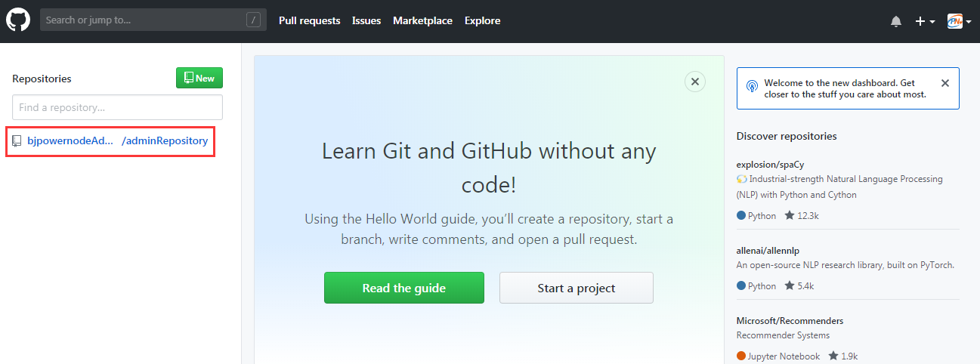Click the 1.9k star count for Recommenders
This screenshot has height=364, width=980.
coord(843,356)
